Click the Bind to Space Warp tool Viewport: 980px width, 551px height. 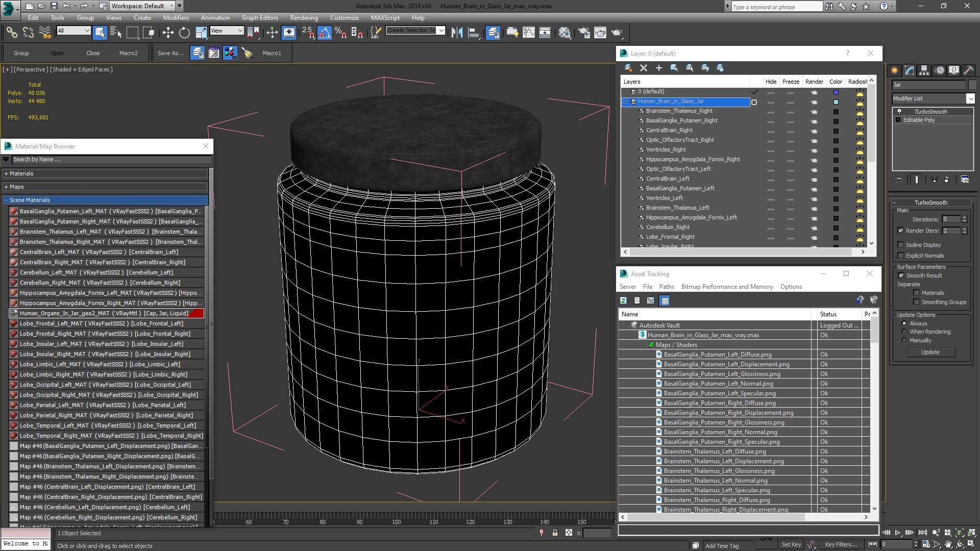tap(45, 33)
